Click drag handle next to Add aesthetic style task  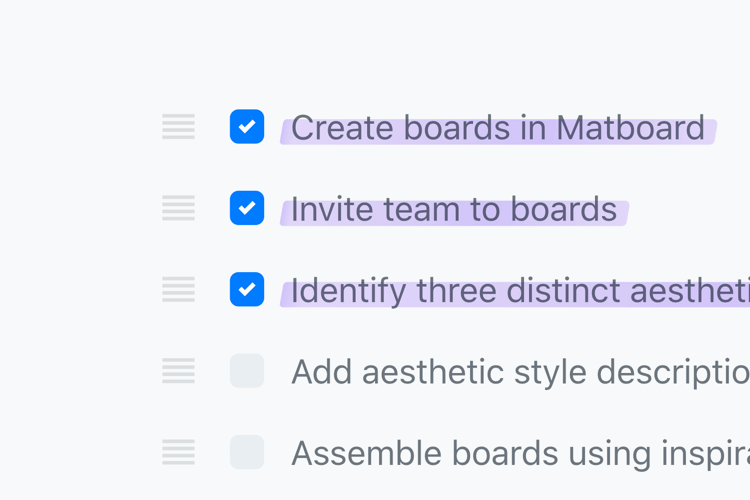pos(178,371)
